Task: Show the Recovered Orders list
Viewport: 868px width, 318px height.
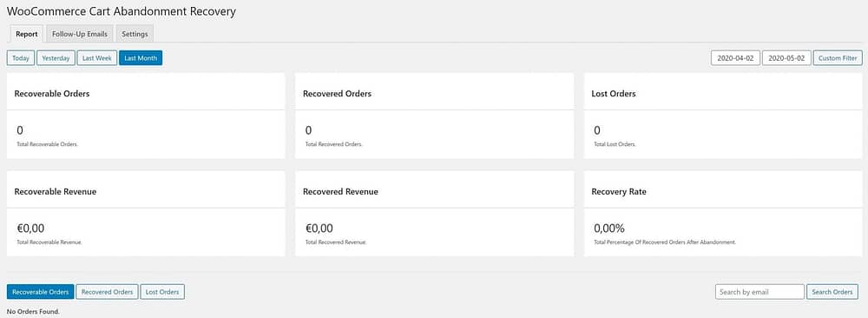Action: tap(107, 292)
